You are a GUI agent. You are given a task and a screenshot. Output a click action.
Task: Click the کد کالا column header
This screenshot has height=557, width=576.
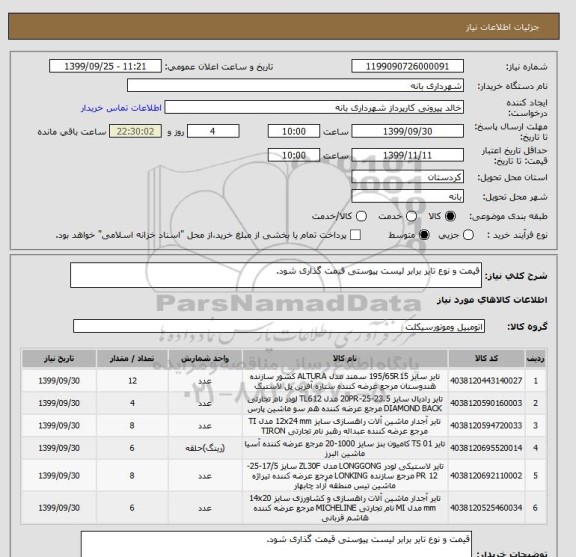pos(486,359)
